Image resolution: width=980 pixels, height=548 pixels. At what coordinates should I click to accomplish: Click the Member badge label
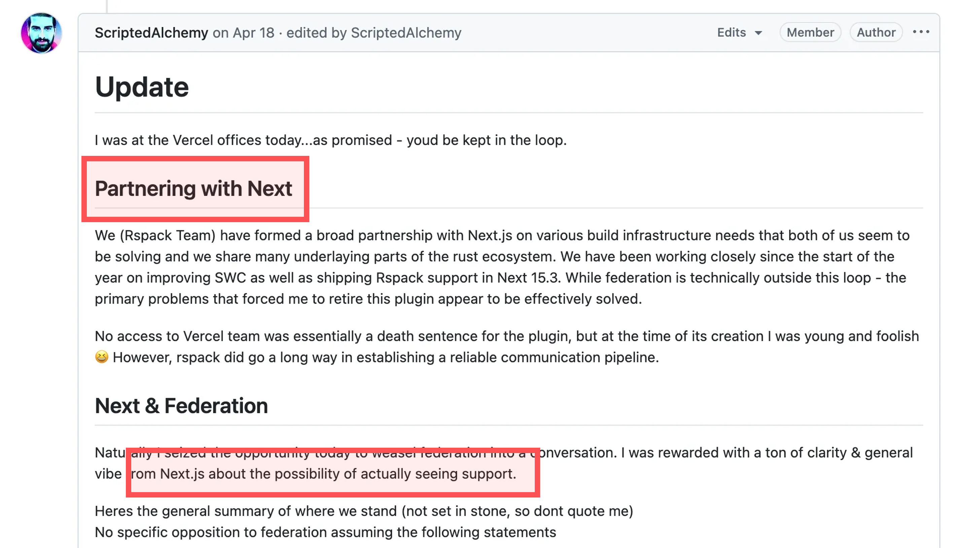pyautogui.click(x=810, y=33)
